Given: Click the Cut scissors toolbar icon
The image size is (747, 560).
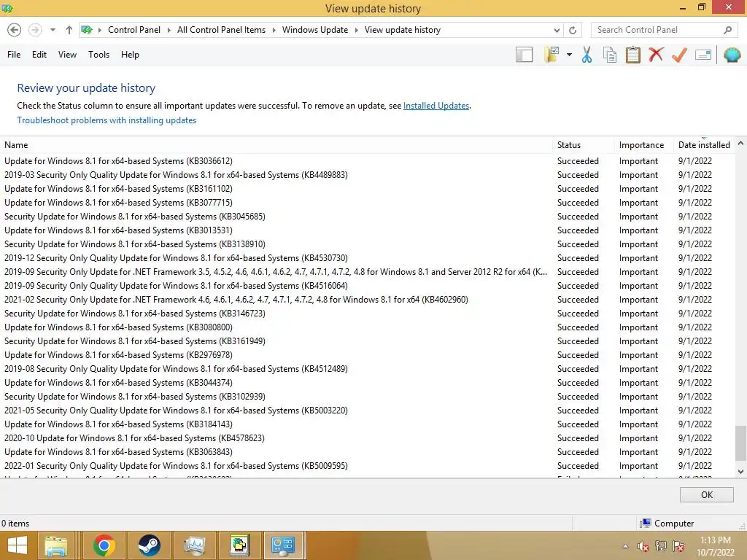Looking at the screenshot, I should coord(587,55).
